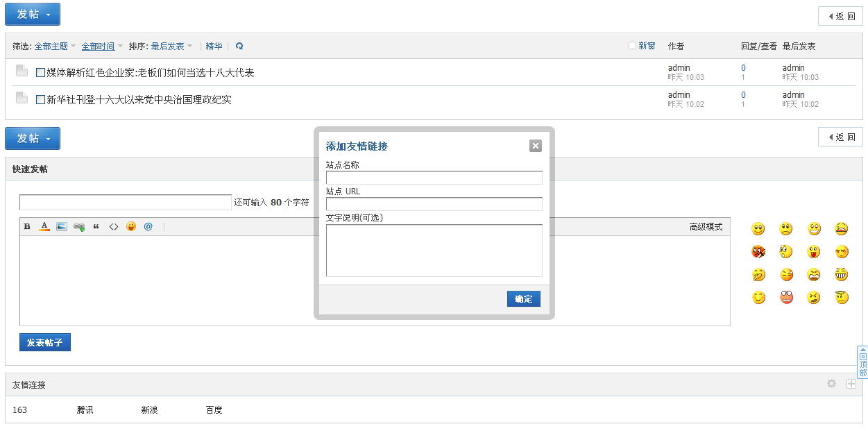Screen dimensions: 868x431
Task: Click the insert link icon
Action: 79,226
